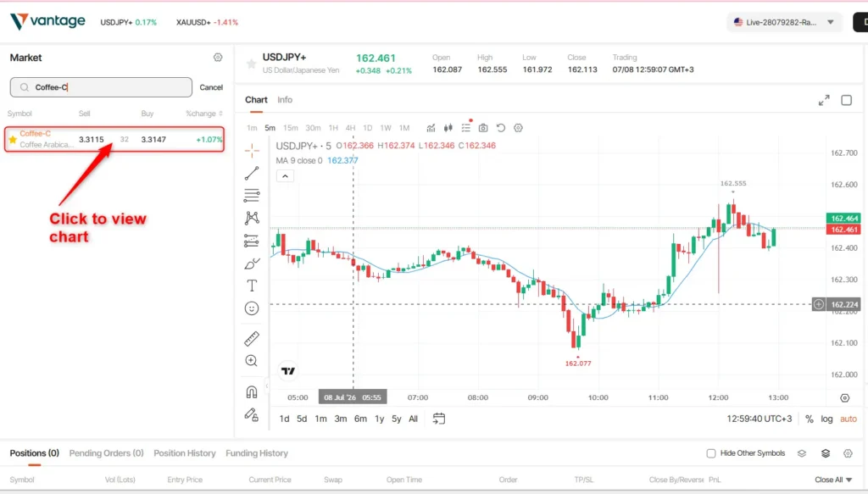Open the stacked layers filled icon

(826, 453)
